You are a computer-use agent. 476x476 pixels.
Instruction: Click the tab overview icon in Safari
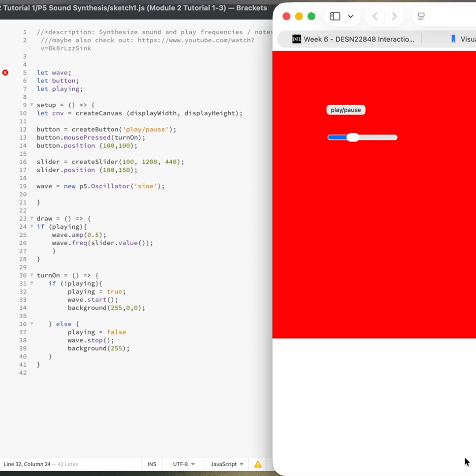pyautogui.click(x=421, y=16)
